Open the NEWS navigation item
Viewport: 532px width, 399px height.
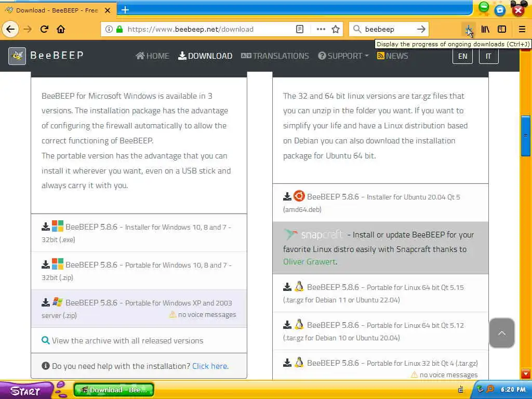tap(392, 56)
